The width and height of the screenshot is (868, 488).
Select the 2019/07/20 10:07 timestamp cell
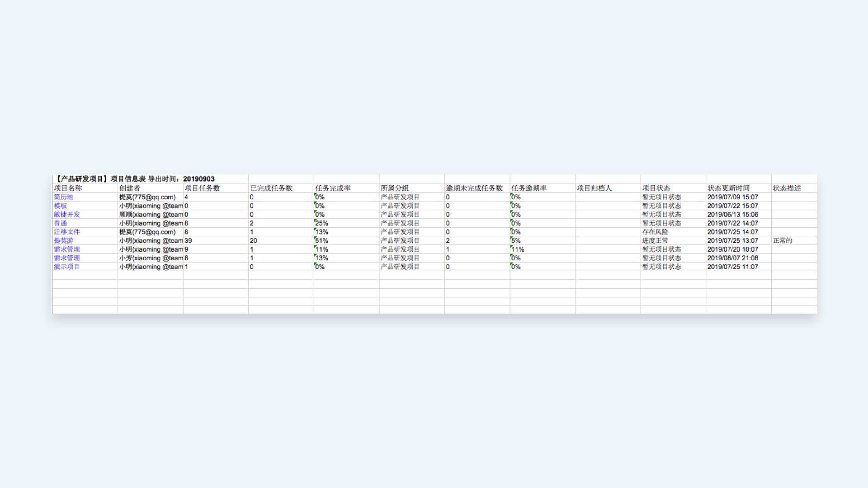point(738,249)
